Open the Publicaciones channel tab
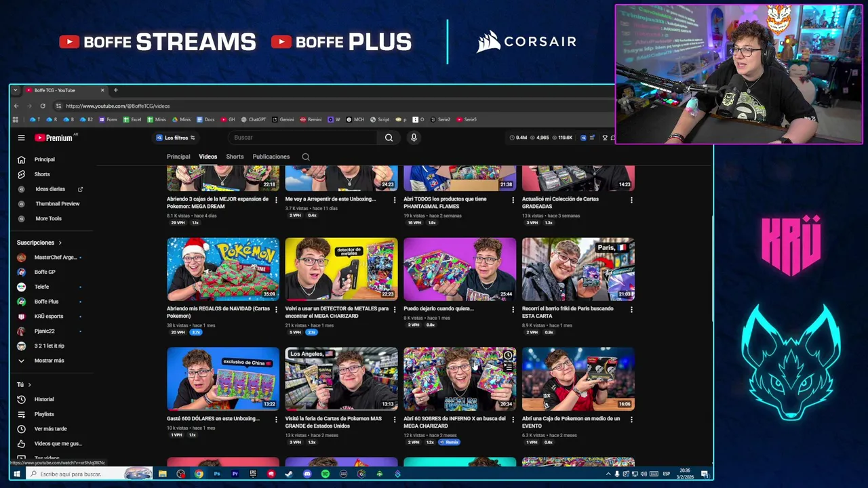The width and height of the screenshot is (868, 488). coord(271,157)
